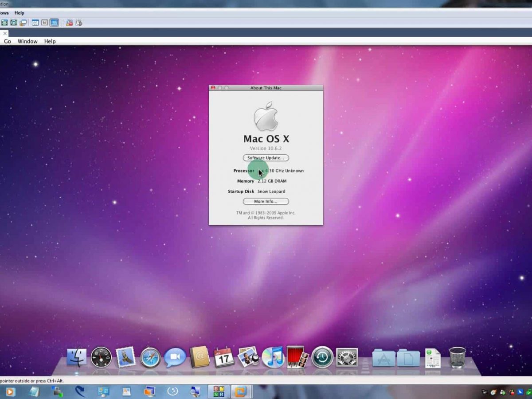Click the last VMware toolbar icon with pointer
The width and height of the screenshot is (532, 399).
coord(79,23)
